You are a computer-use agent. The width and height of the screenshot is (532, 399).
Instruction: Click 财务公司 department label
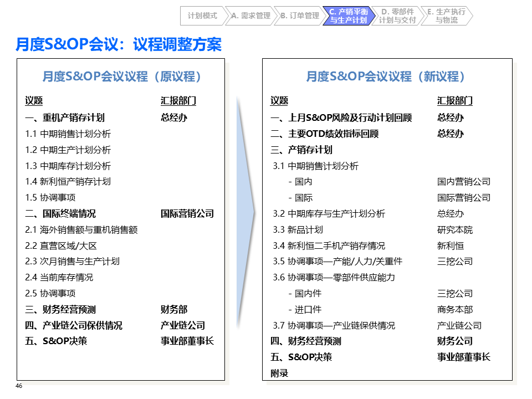coord(454,341)
